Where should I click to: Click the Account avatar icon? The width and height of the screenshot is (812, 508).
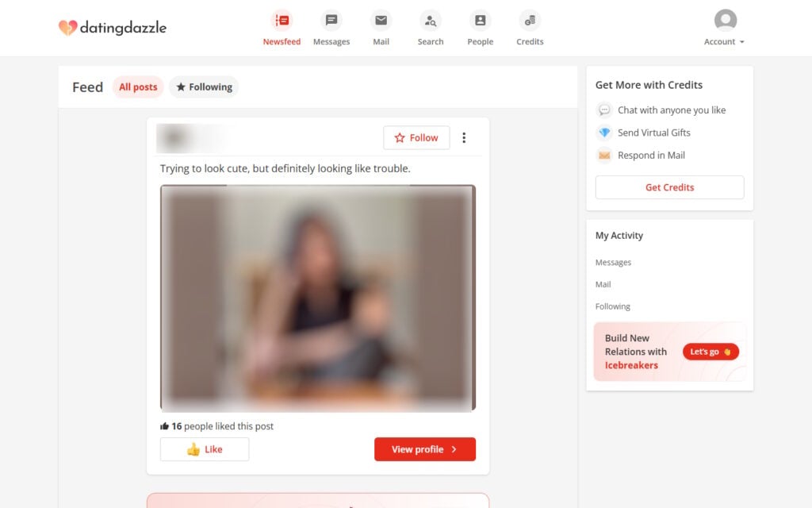[x=725, y=20]
